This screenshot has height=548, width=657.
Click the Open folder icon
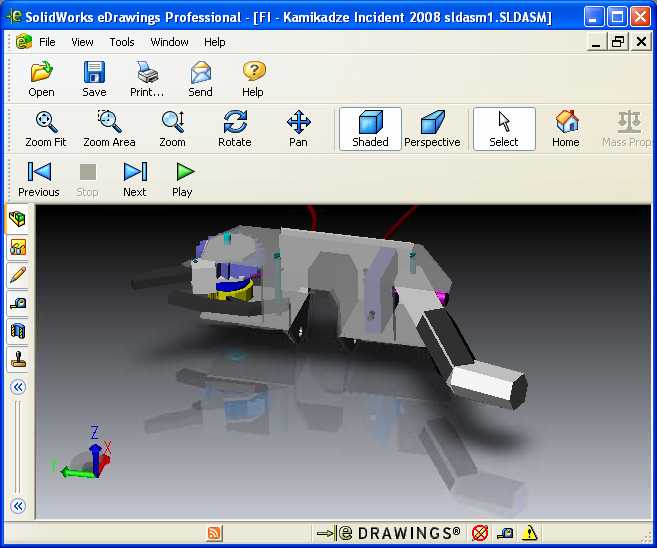click(41, 79)
